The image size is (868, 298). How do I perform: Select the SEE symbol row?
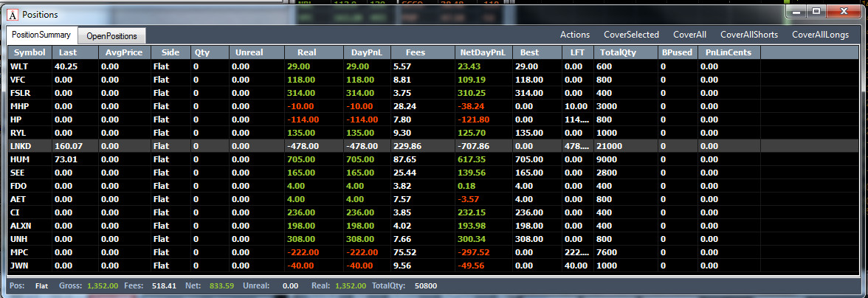click(x=434, y=173)
